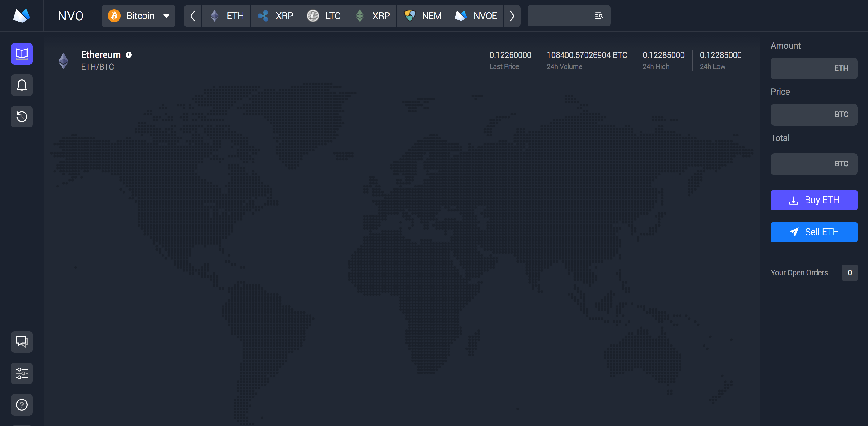Click the Ethereum info icon

(x=129, y=55)
